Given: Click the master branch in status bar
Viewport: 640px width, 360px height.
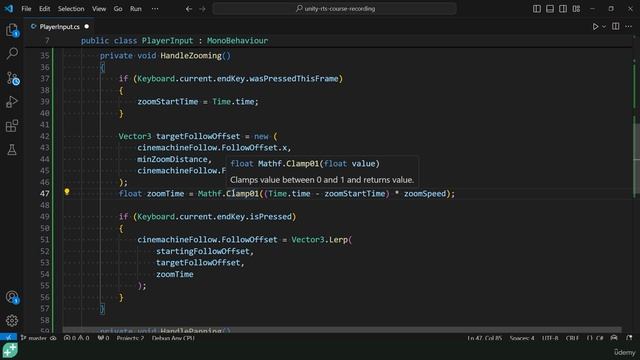Looking at the screenshot, I should tap(38, 338).
